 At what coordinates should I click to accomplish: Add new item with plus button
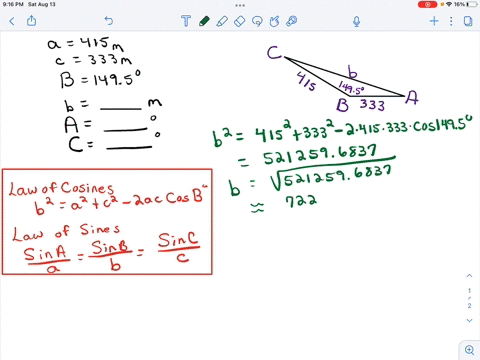(x=434, y=21)
